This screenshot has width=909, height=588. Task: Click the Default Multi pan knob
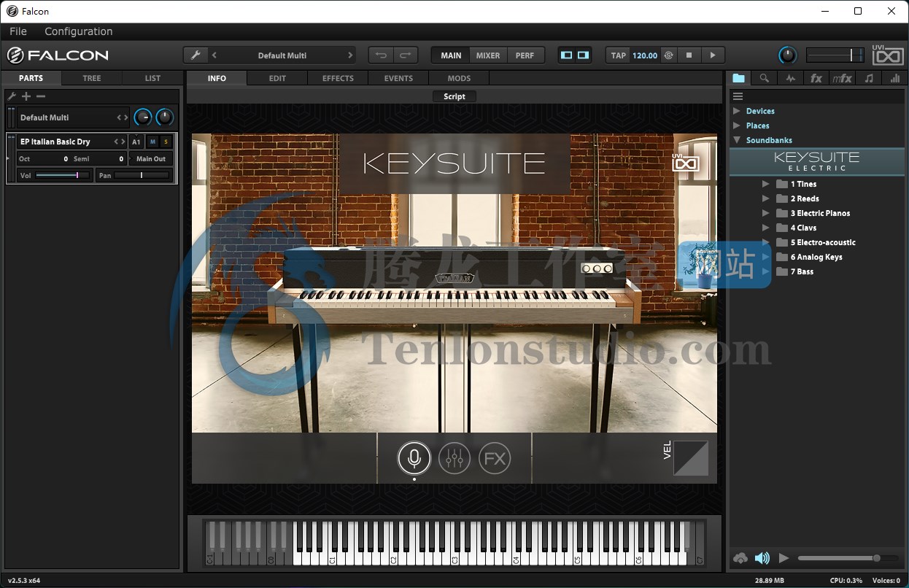click(x=166, y=117)
